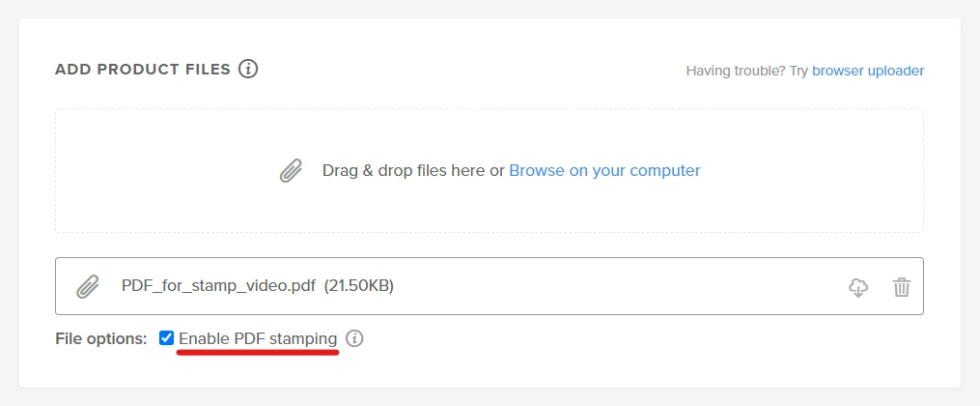Uncheck the Enable PDF stamping checkbox

click(x=167, y=338)
